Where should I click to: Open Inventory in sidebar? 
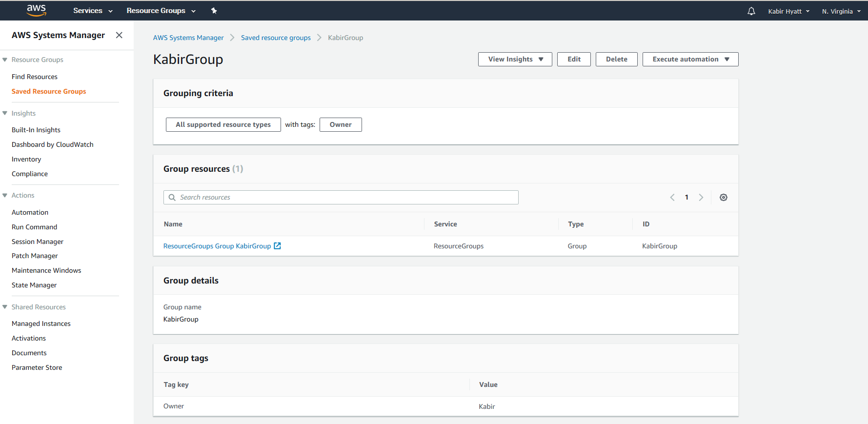click(26, 159)
